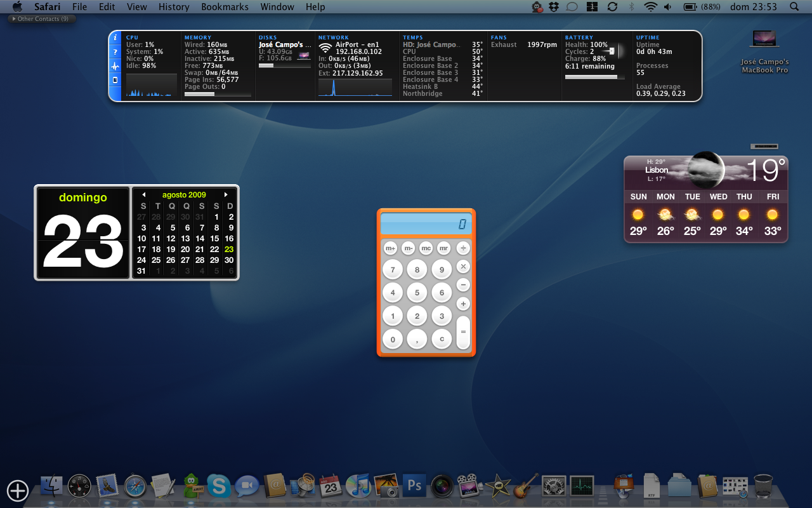Viewport: 812px width, 508px height.
Task: Open the History menu
Action: (174, 7)
